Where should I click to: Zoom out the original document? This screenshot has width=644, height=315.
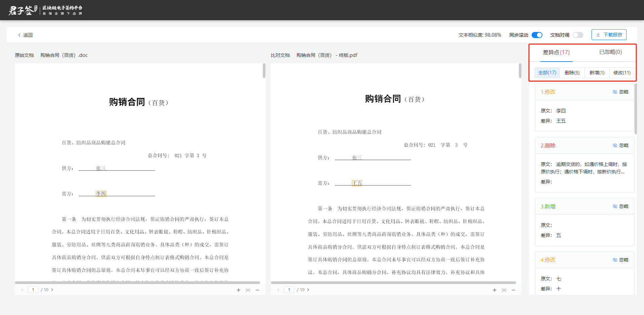coord(257,290)
